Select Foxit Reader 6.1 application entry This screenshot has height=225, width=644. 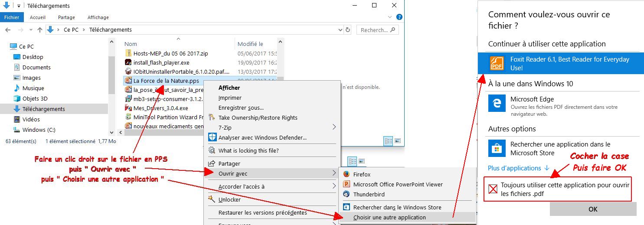click(x=561, y=64)
